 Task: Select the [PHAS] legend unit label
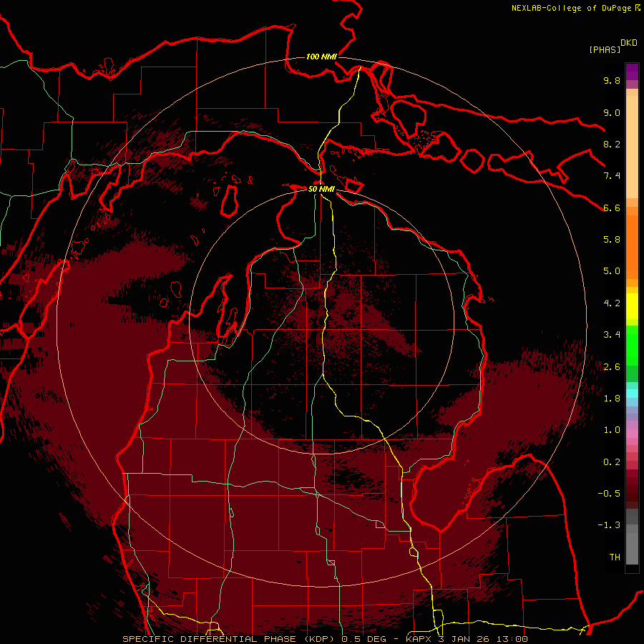pos(605,49)
